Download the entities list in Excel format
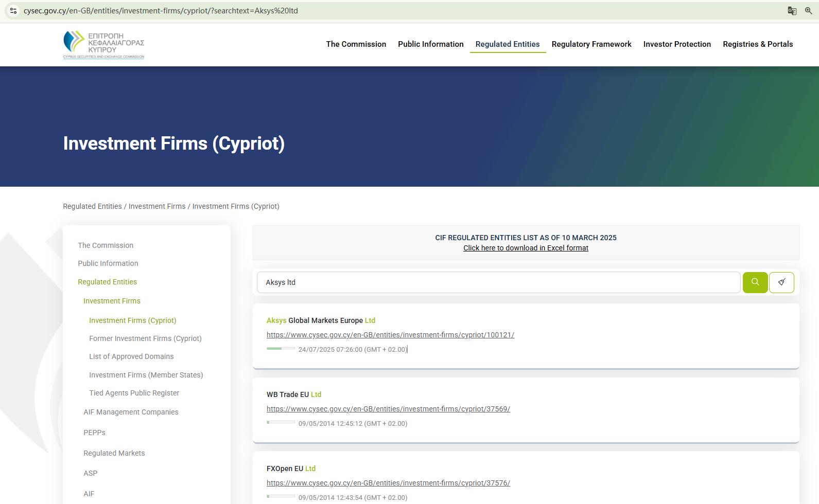 (x=526, y=248)
